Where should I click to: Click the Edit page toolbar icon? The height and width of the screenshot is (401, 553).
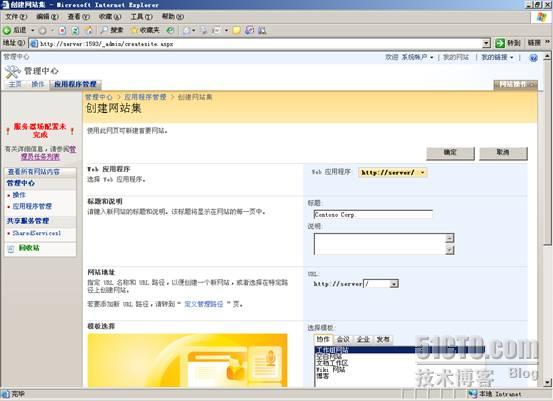(217, 31)
